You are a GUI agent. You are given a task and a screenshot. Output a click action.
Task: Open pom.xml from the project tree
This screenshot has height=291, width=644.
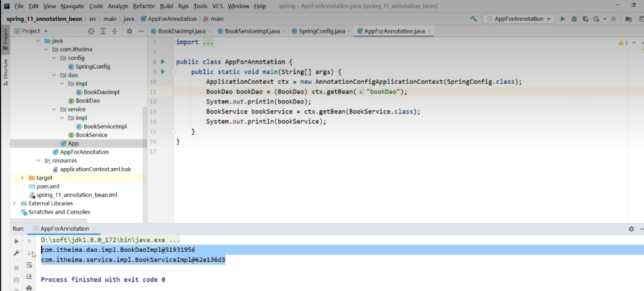click(48, 186)
